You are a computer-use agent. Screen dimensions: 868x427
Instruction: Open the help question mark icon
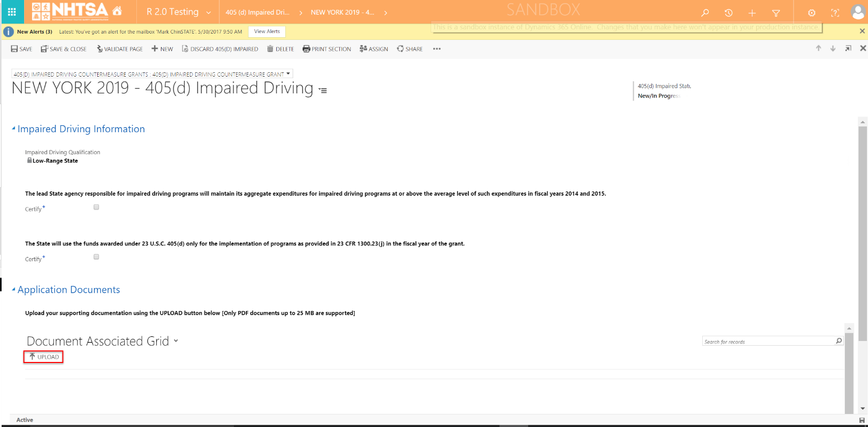(x=835, y=13)
